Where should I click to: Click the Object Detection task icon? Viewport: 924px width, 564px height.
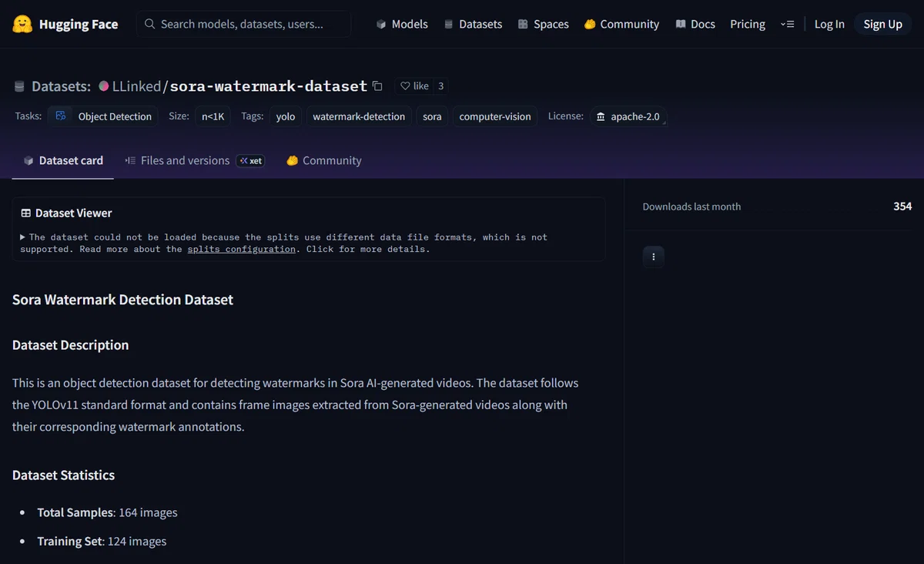61,116
